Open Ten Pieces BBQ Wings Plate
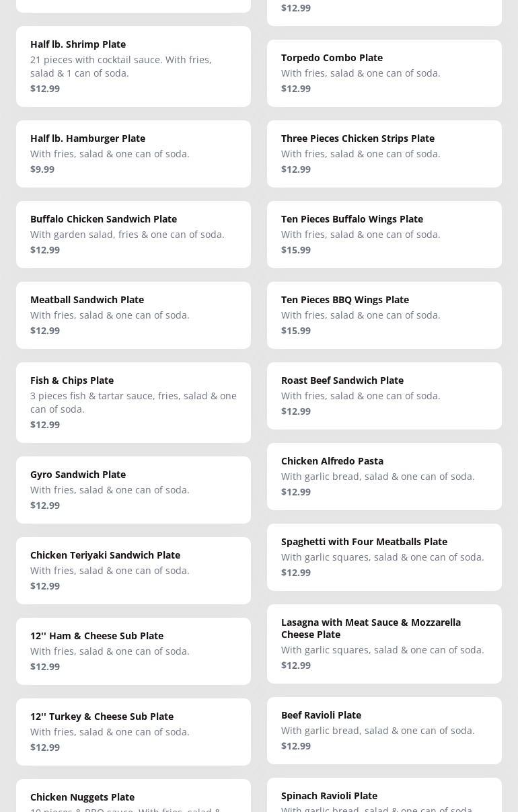 384,315
